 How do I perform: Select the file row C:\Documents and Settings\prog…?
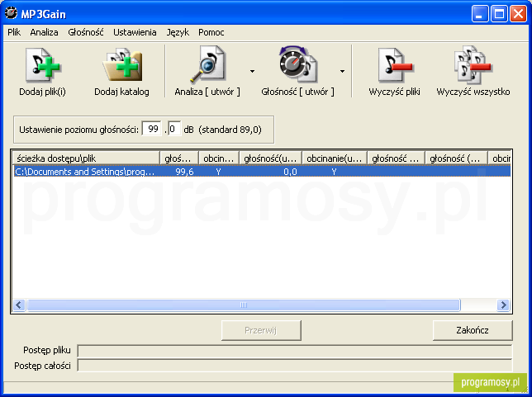[262, 172]
